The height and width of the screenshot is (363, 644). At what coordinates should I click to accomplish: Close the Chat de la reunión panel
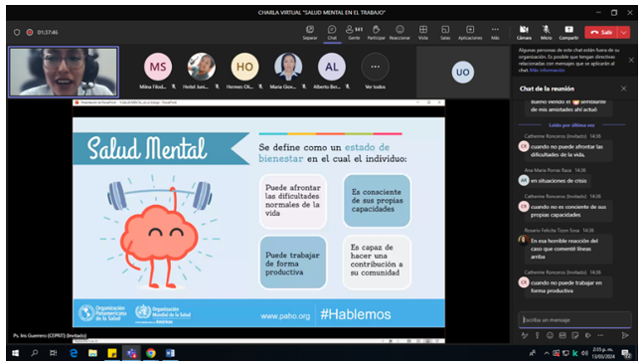(x=623, y=89)
